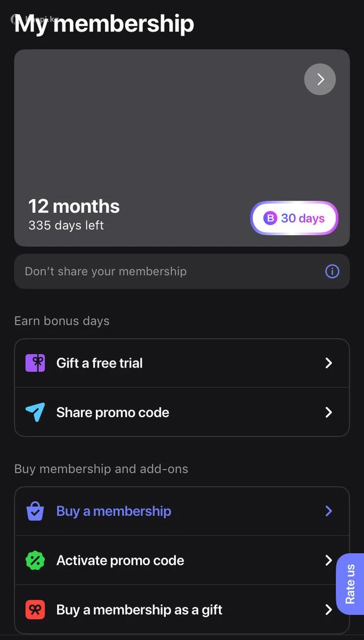Viewport: 364px width, 640px height.
Task: Open Gift a free trial
Action: [100, 363]
